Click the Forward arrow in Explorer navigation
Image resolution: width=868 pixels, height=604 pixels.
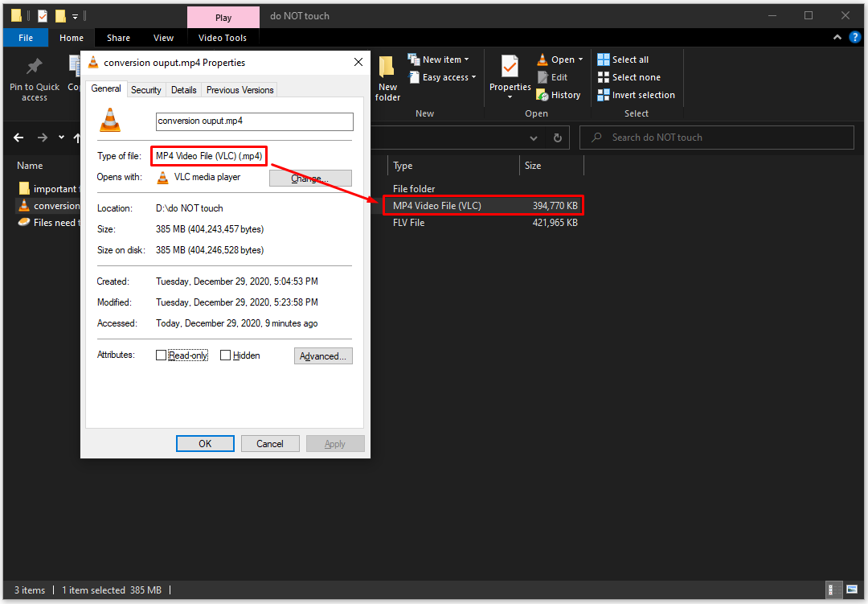click(43, 138)
